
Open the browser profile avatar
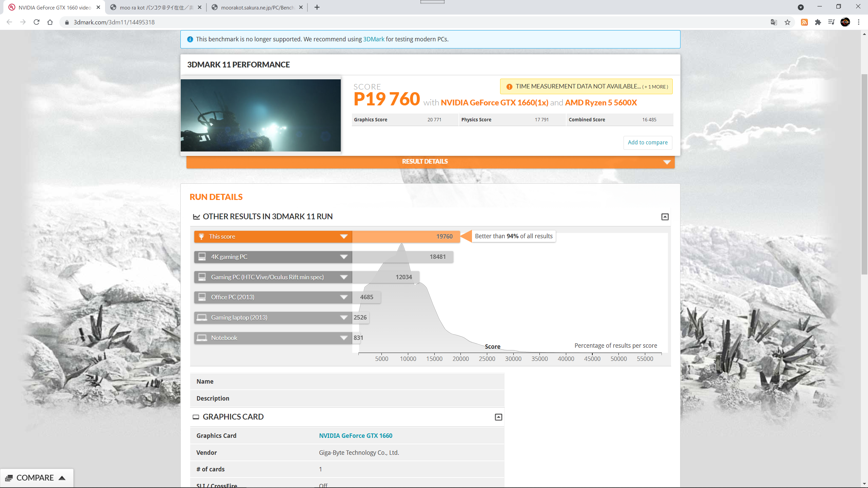[x=845, y=22]
